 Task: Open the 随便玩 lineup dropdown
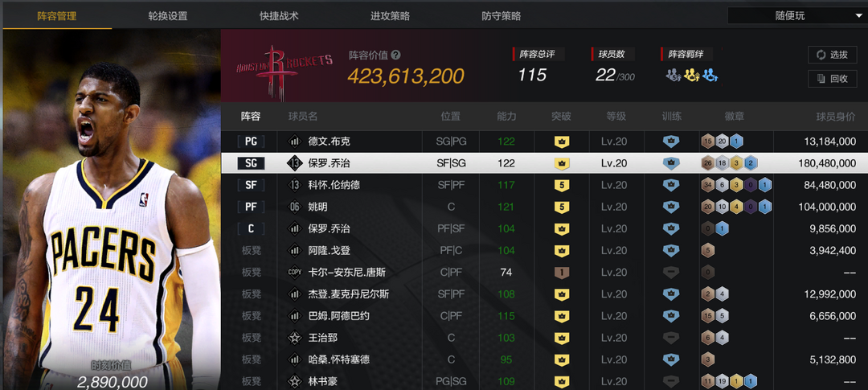(x=797, y=15)
